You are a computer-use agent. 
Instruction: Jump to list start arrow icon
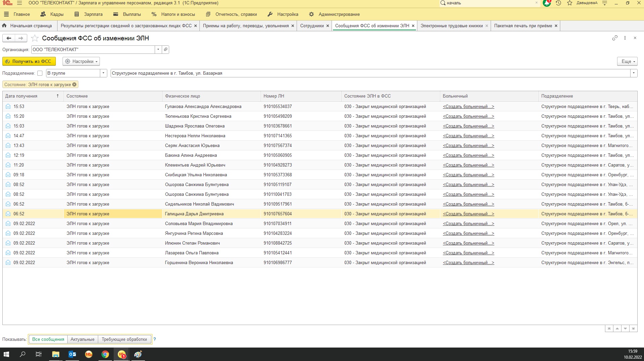(x=609, y=329)
